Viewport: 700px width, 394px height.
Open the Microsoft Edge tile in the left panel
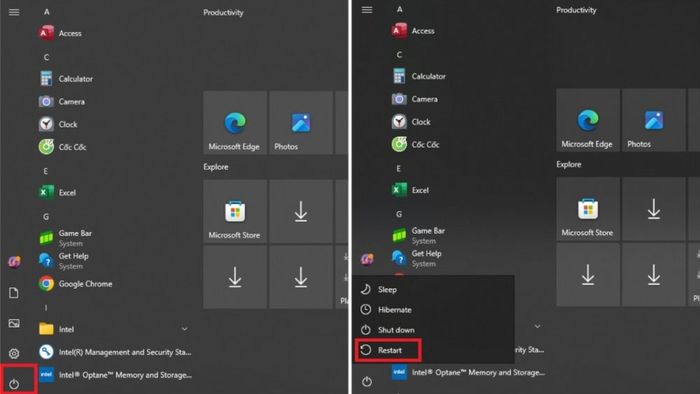pos(235,123)
